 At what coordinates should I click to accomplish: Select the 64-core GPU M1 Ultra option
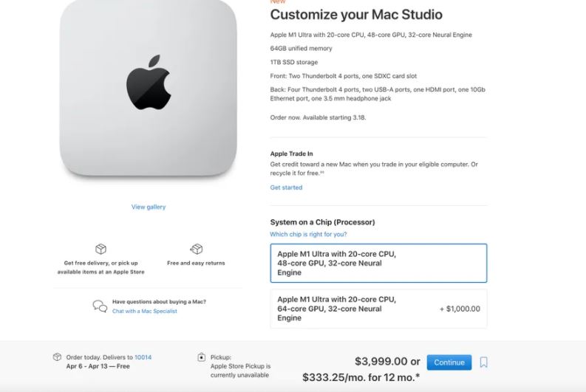click(378, 309)
